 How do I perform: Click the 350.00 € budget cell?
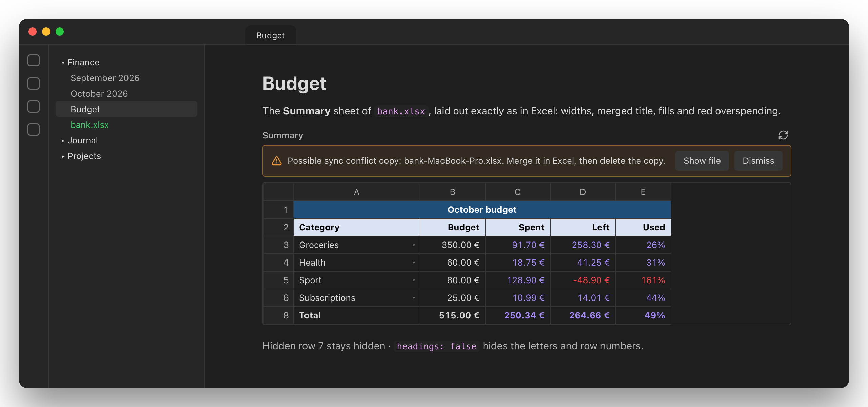[x=452, y=245]
